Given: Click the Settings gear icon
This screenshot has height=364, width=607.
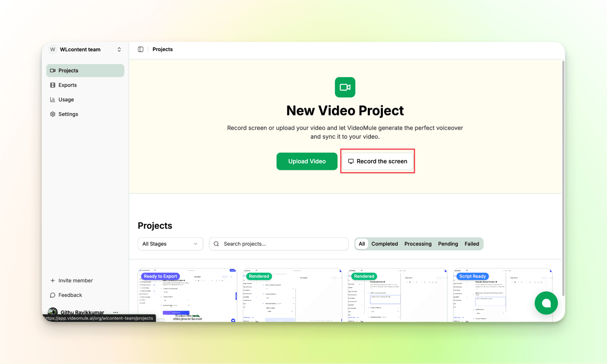Looking at the screenshot, I should (x=53, y=114).
